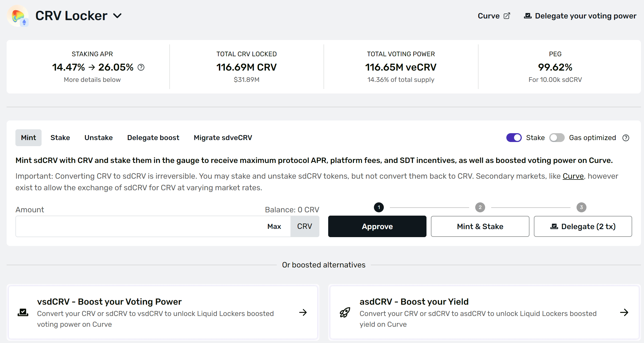This screenshot has height=343, width=644.
Task: Click the '116.65M veCRV' voting power value
Action: click(x=401, y=67)
